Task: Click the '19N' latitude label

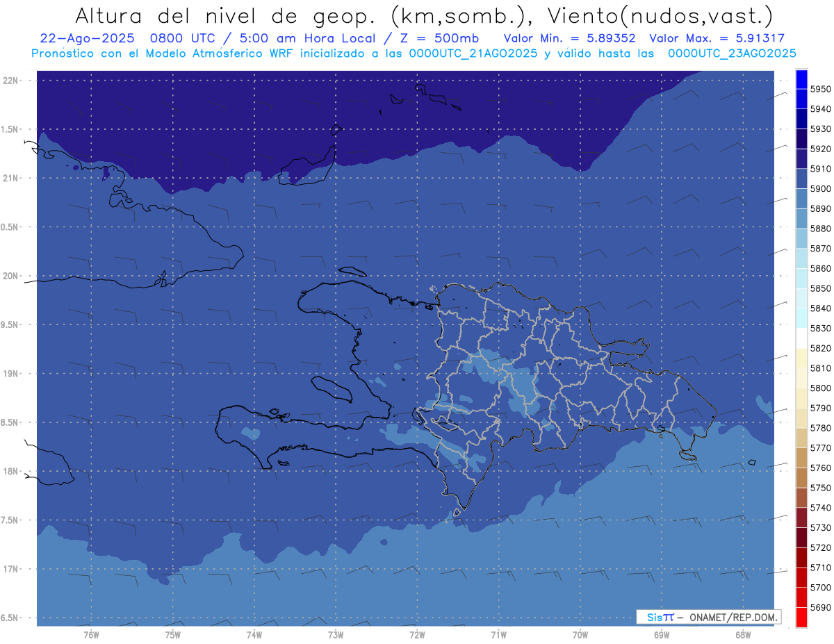Action: 11,374
